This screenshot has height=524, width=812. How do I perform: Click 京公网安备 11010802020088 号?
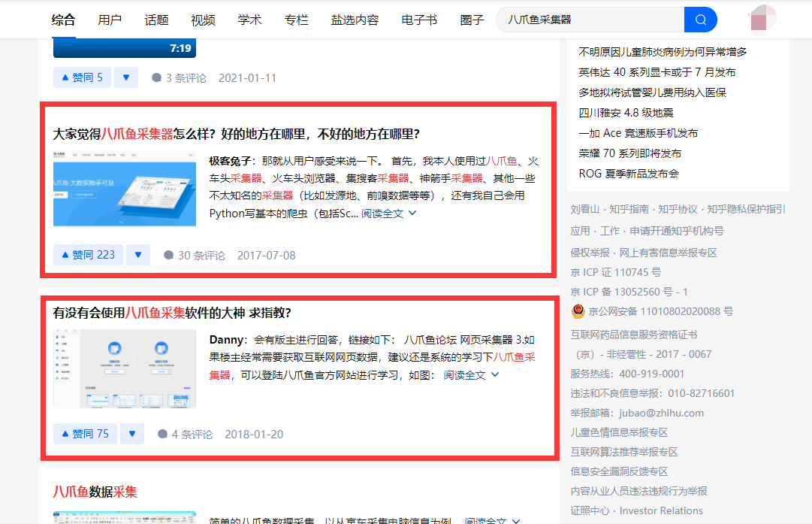(x=661, y=311)
